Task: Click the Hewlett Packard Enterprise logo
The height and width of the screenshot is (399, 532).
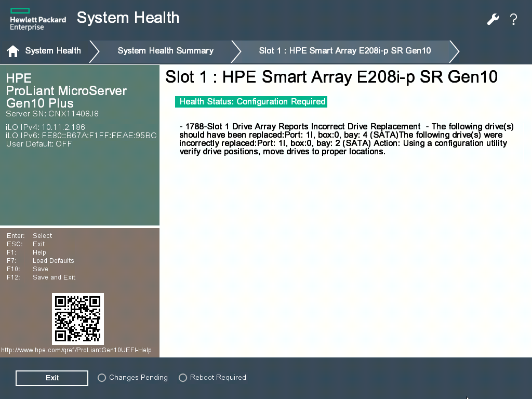Action: click(x=37, y=19)
